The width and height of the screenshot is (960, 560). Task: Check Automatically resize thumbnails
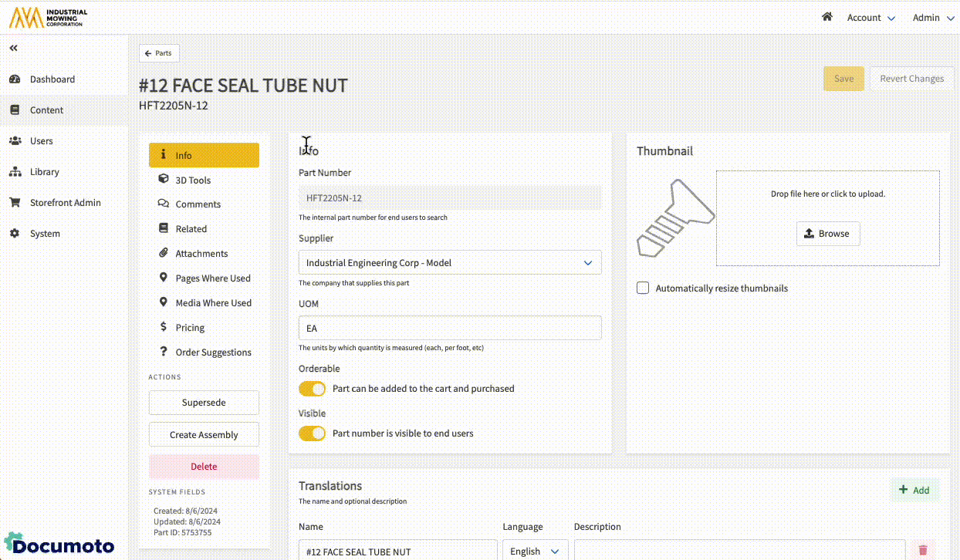tap(643, 288)
